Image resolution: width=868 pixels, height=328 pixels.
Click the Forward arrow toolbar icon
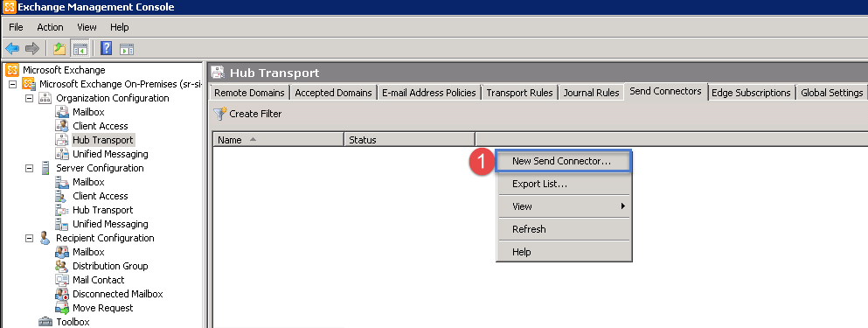[32, 49]
